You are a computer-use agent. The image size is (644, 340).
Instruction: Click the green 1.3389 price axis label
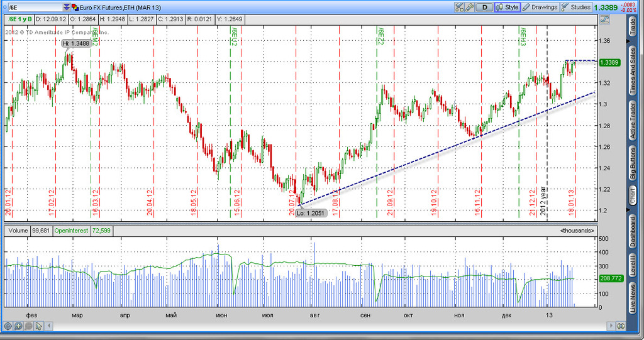point(609,62)
